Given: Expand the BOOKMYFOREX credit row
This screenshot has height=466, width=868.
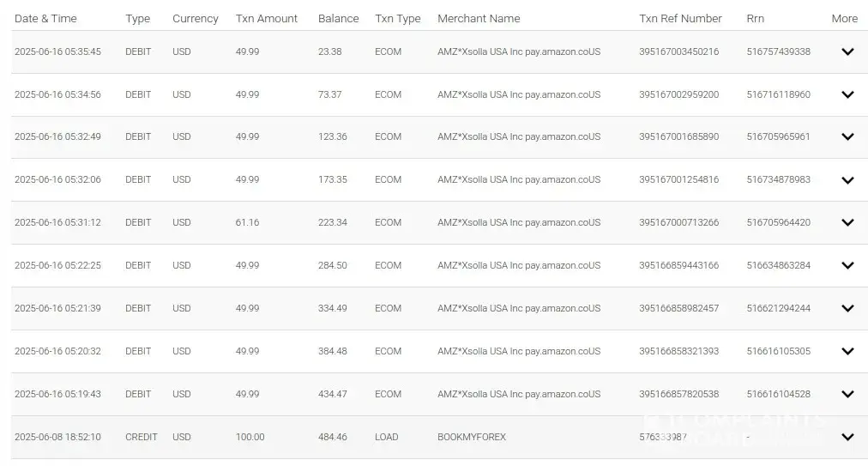Looking at the screenshot, I should (x=847, y=437).
